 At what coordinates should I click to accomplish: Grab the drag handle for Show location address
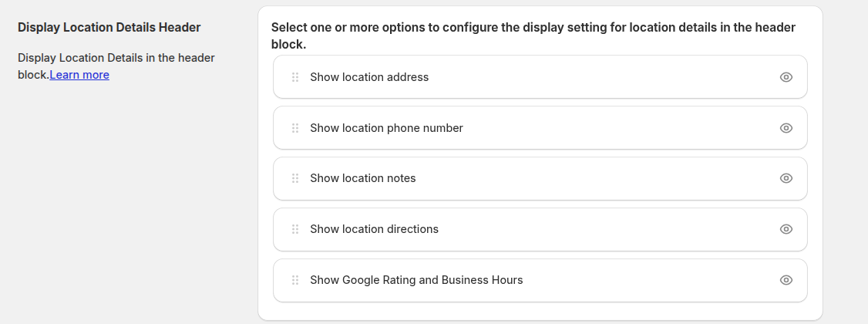point(295,77)
